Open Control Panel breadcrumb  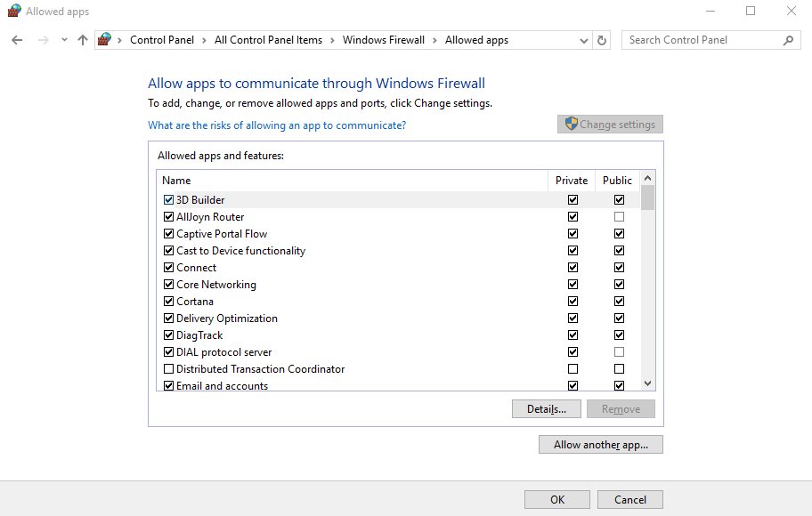point(162,40)
